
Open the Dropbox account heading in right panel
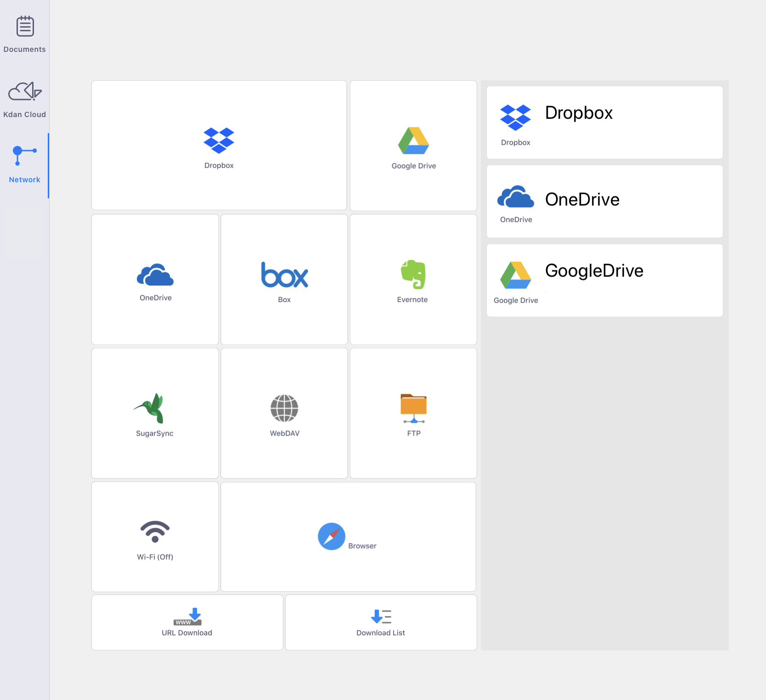click(579, 113)
